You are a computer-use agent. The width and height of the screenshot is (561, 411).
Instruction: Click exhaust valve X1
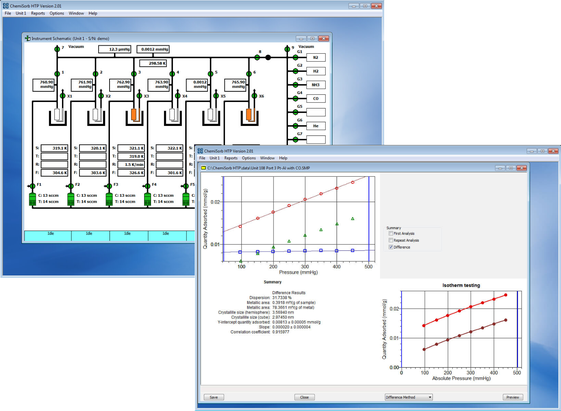63,96
